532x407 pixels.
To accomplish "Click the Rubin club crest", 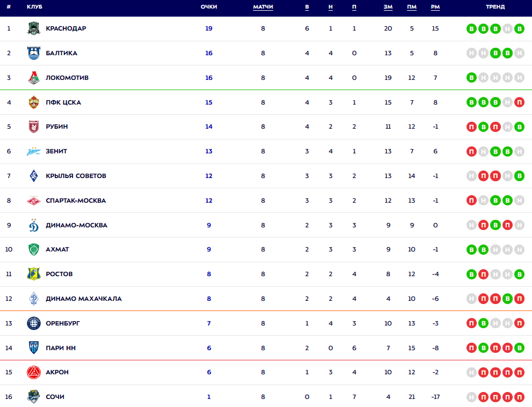I will pos(34,127).
